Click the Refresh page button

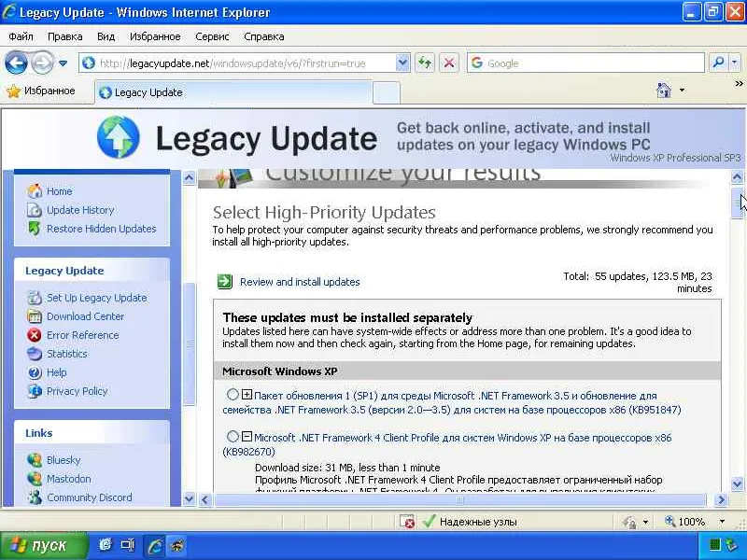tap(425, 63)
